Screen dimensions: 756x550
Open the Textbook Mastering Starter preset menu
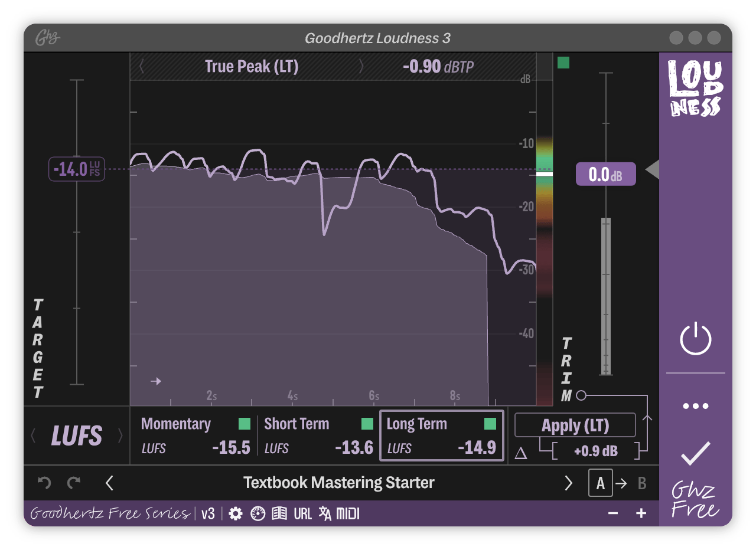click(339, 483)
